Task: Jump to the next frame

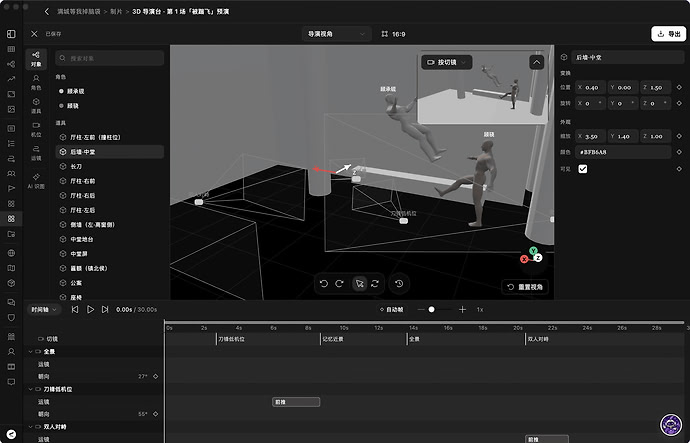Action: point(105,310)
